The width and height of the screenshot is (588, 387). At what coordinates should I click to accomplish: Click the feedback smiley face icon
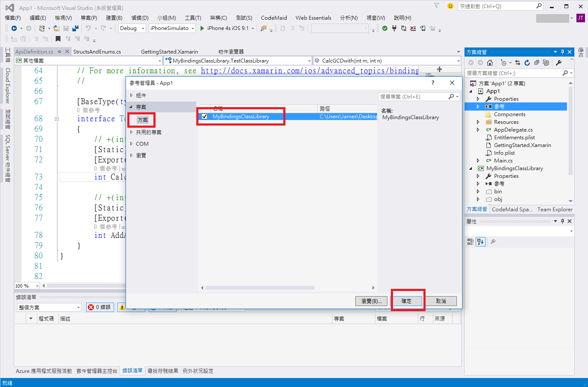pos(450,6)
